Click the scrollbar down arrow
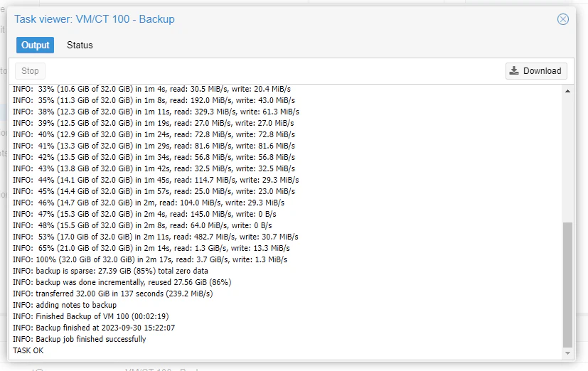The height and width of the screenshot is (371, 588). 568,353
